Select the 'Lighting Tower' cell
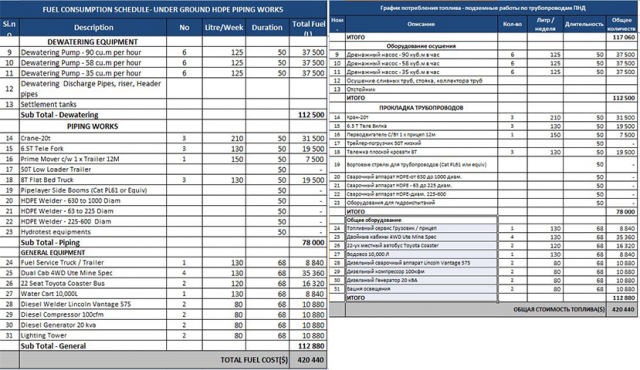The height and width of the screenshot is (370, 640). pyautogui.click(x=93, y=335)
